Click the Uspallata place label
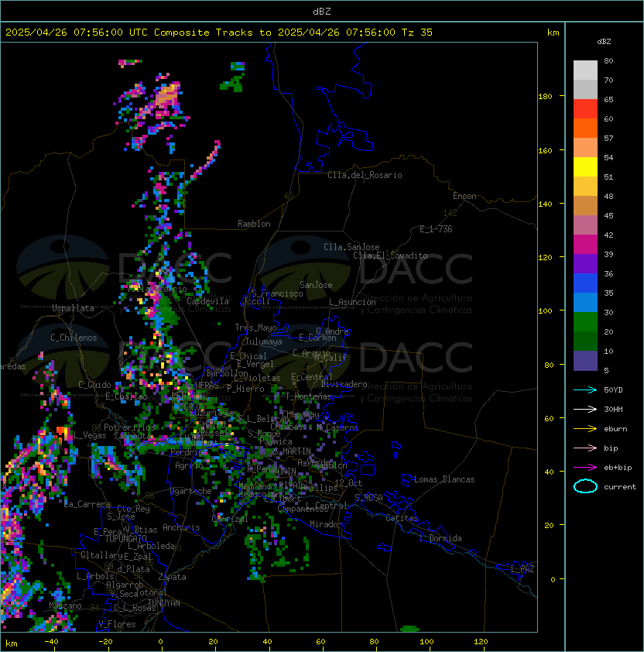 (73, 308)
